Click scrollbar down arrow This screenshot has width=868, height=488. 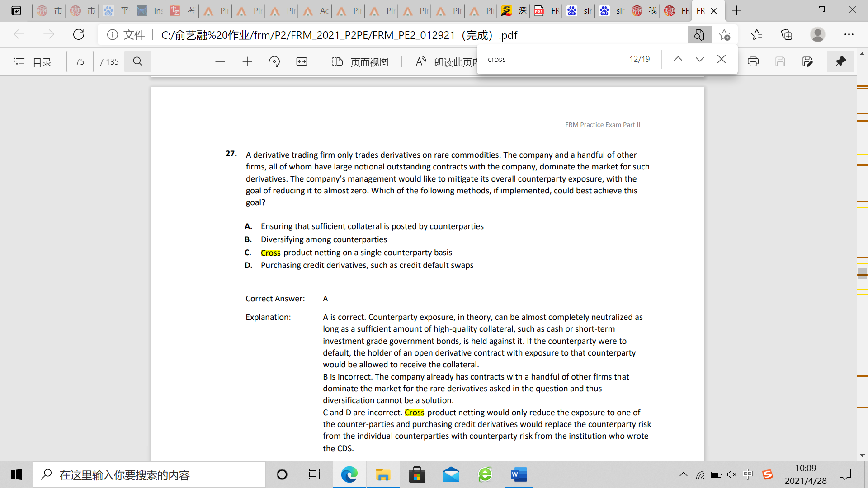coord(862,455)
